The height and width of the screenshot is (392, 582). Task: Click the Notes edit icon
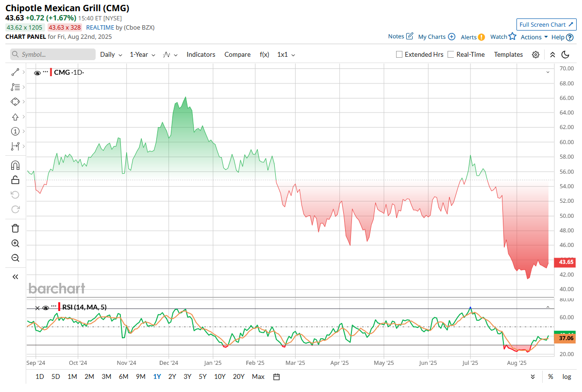409,36
